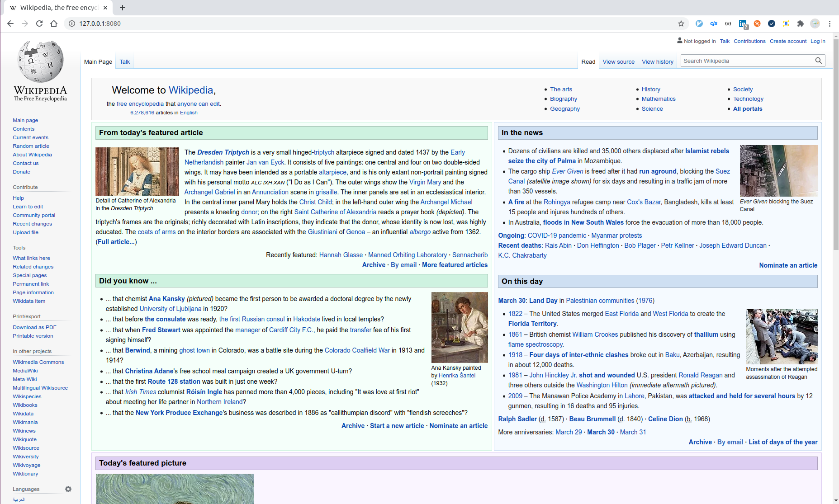
Task: Click the blue bird extension icon
Action: tap(699, 24)
